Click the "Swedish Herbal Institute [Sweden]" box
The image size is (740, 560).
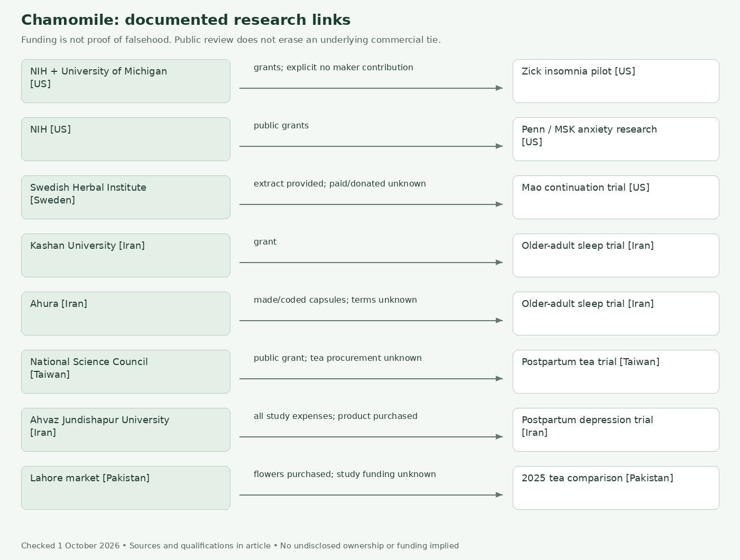126,198
